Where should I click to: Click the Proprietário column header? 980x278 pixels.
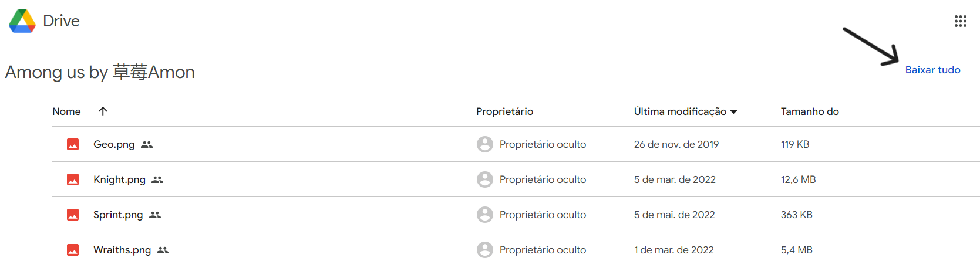click(x=504, y=111)
